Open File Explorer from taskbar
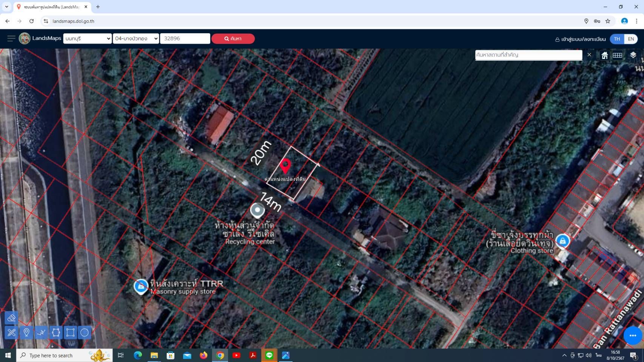Screen dimensions: 644x362 154,355
